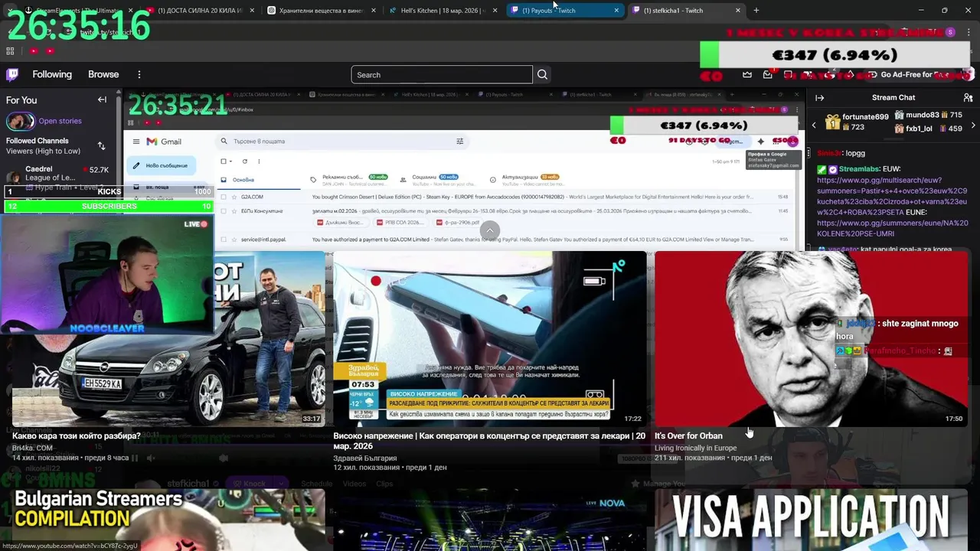Viewport: 980px width, 551px height.
Task: Click the Gemini sparkle icon in Gmail
Action: click(x=760, y=142)
